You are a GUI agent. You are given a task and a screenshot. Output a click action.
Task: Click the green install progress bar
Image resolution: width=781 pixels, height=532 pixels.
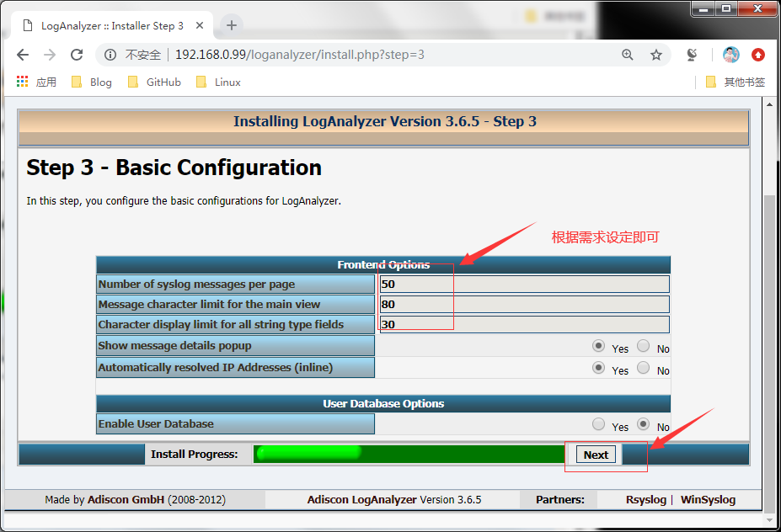click(x=409, y=454)
